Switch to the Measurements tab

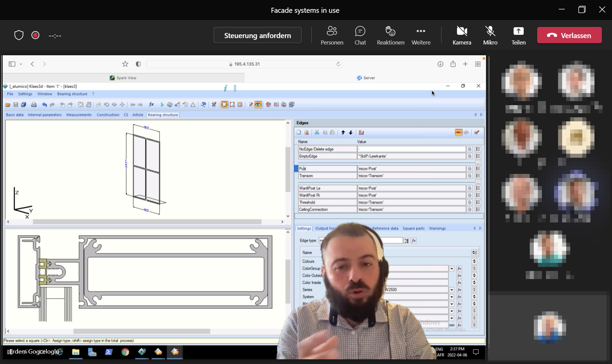click(x=79, y=115)
